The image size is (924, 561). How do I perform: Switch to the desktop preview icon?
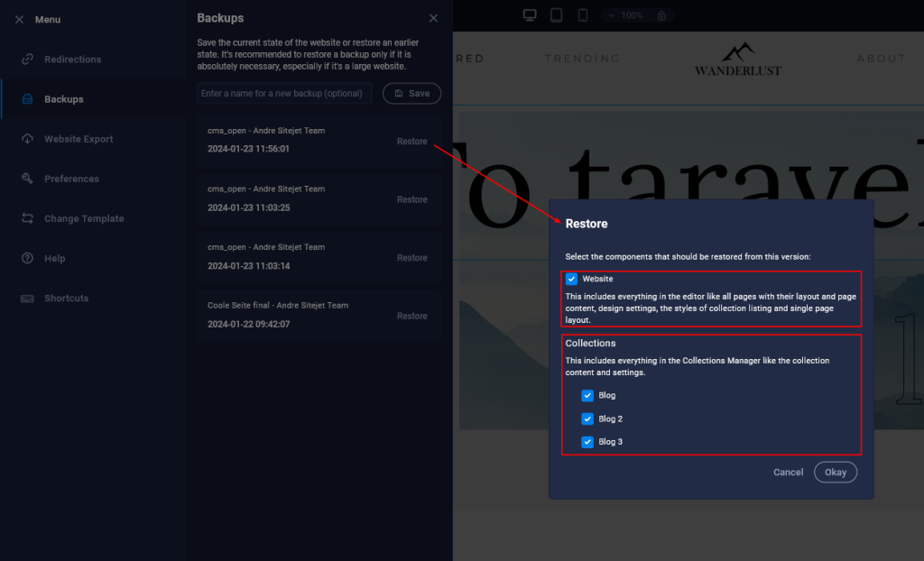pos(530,15)
